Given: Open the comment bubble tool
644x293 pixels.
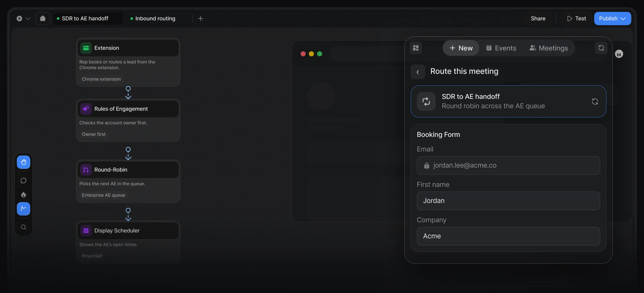Looking at the screenshot, I should (x=23, y=181).
